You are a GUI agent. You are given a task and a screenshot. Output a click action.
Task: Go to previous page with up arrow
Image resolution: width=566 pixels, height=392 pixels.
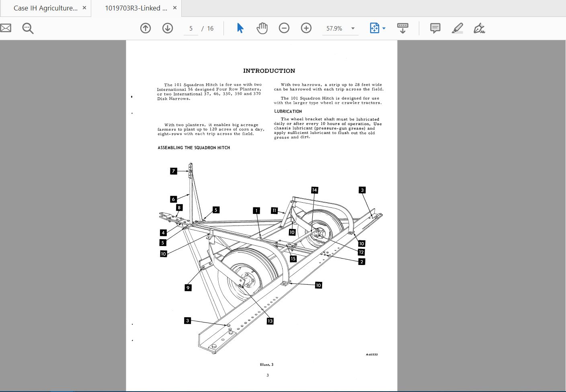point(146,28)
